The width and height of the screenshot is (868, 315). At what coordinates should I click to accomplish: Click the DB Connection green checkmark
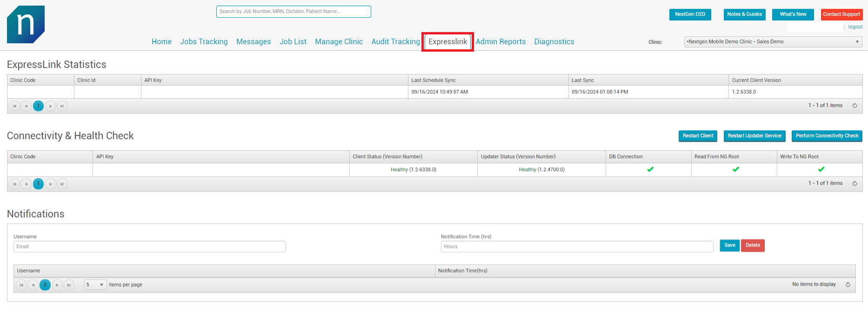click(650, 169)
